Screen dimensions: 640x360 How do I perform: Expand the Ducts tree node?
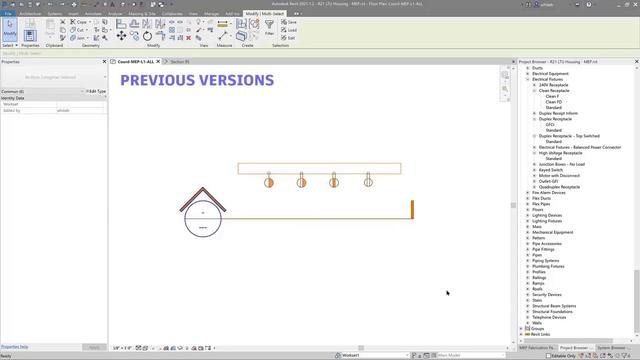tap(528, 68)
